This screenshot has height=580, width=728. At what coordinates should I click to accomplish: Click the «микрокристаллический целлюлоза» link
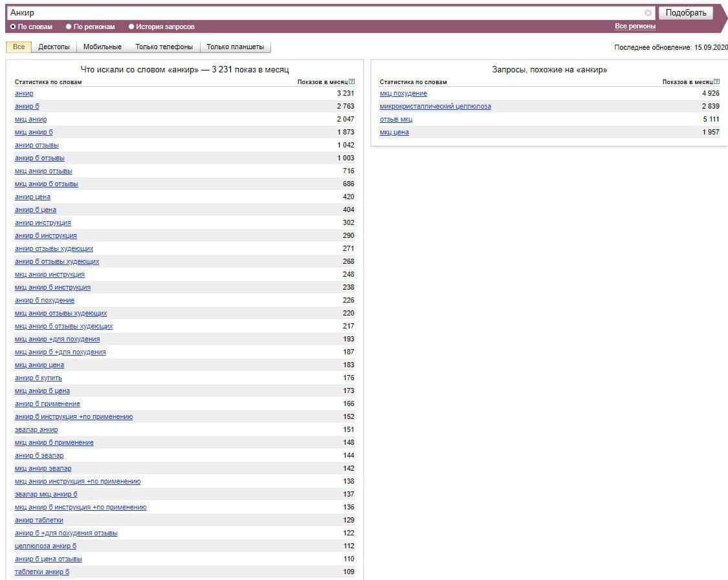pyautogui.click(x=435, y=107)
